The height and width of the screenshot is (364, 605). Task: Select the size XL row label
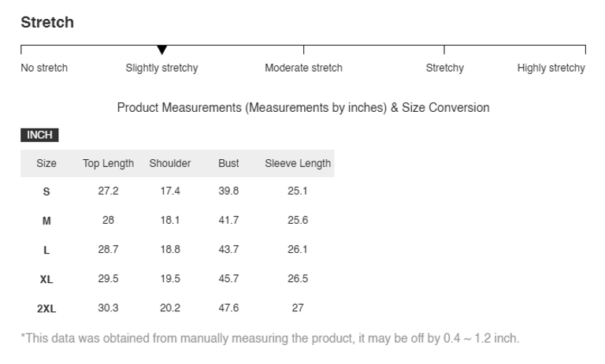click(46, 279)
